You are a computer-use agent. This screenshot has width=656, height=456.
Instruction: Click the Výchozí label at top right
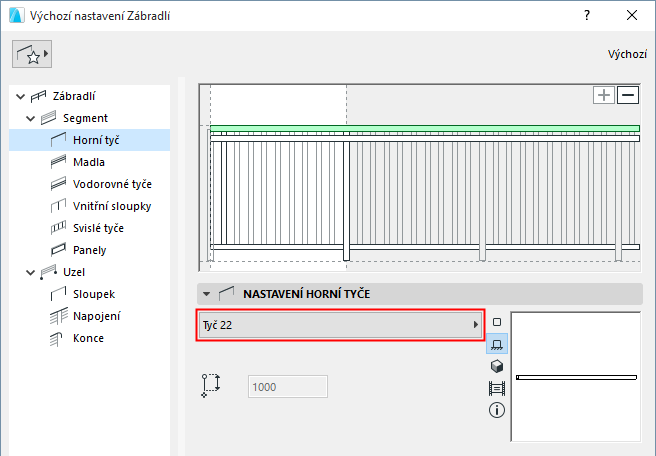click(627, 54)
